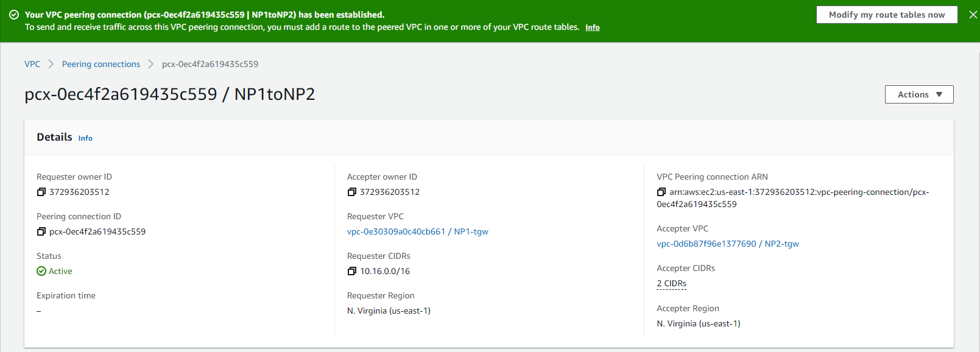980x352 pixels.
Task: Open the Info link in the banner
Action: click(592, 27)
